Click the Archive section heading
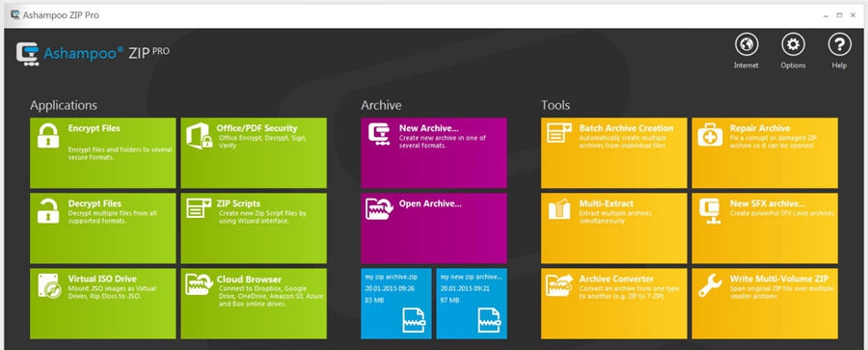 click(x=381, y=105)
